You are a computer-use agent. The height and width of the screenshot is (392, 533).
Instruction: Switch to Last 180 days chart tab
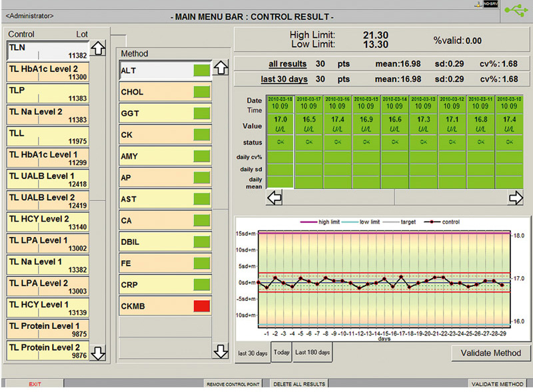(312, 352)
